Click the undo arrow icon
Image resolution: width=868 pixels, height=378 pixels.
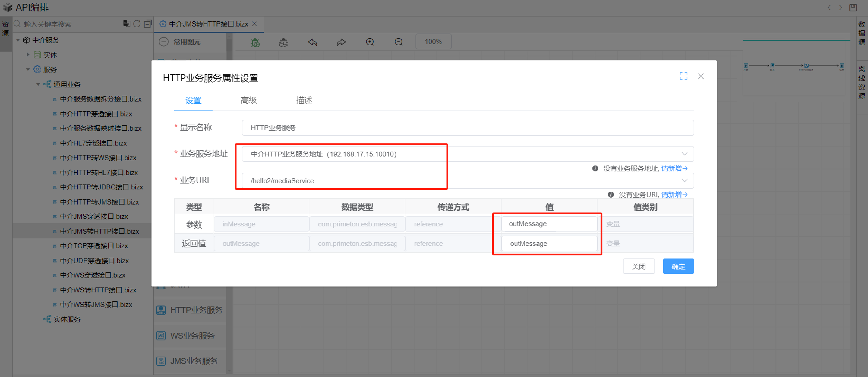(x=312, y=42)
